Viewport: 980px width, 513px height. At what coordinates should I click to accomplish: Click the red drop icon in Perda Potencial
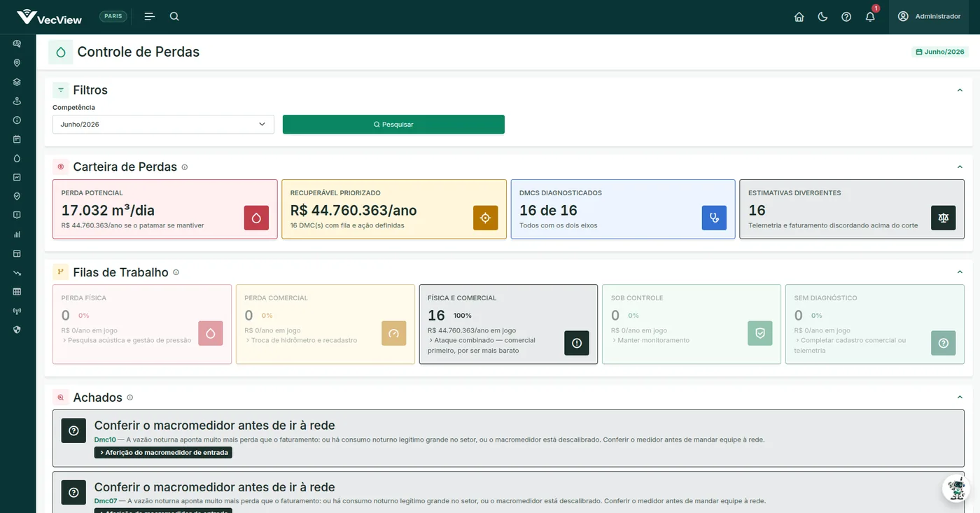tap(256, 218)
